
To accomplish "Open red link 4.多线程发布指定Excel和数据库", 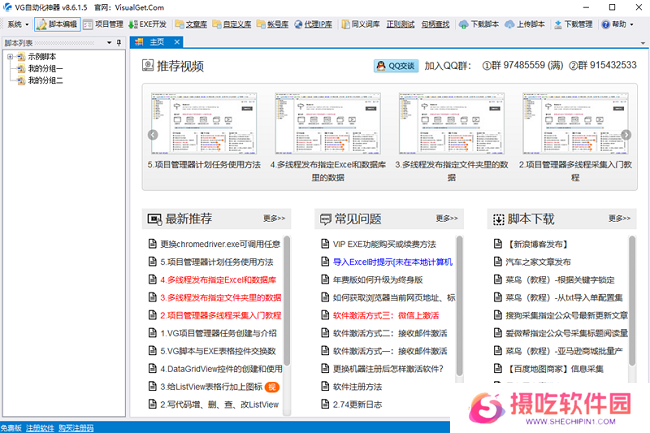I will point(218,280).
